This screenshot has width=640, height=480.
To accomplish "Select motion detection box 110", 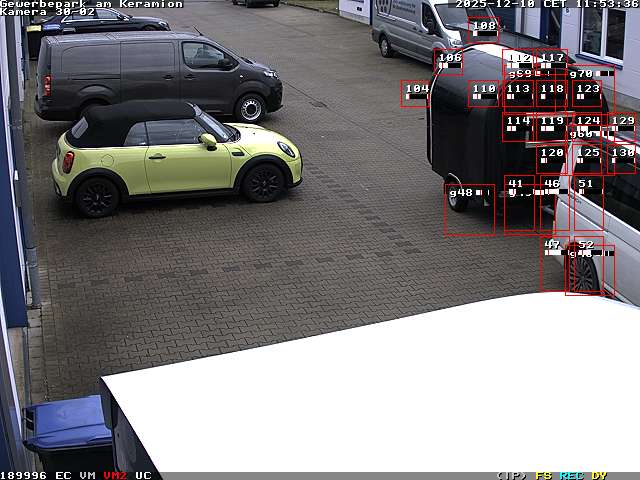I will [484, 94].
